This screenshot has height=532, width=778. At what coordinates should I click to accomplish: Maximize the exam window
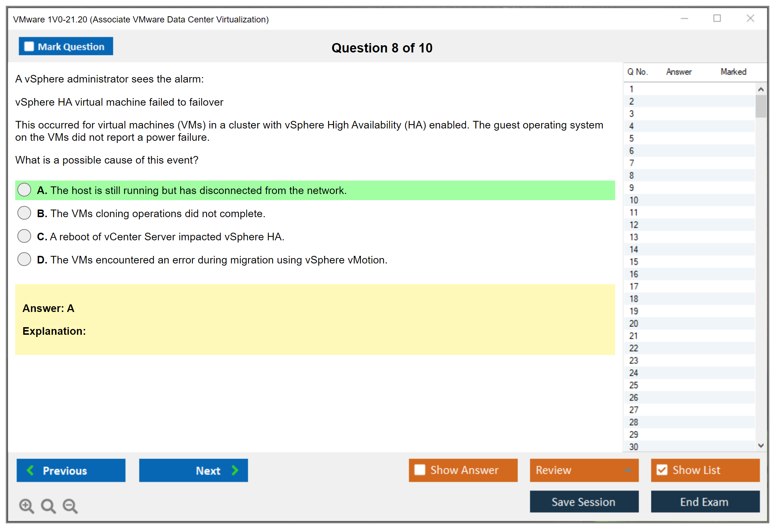(717, 18)
